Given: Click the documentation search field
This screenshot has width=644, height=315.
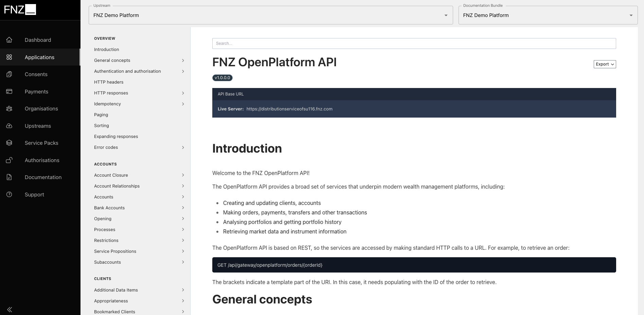Looking at the screenshot, I should (x=414, y=43).
